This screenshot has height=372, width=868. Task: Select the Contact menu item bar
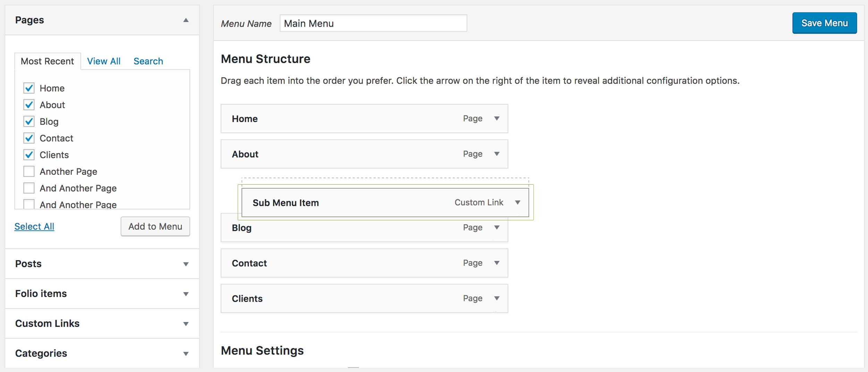click(x=364, y=263)
